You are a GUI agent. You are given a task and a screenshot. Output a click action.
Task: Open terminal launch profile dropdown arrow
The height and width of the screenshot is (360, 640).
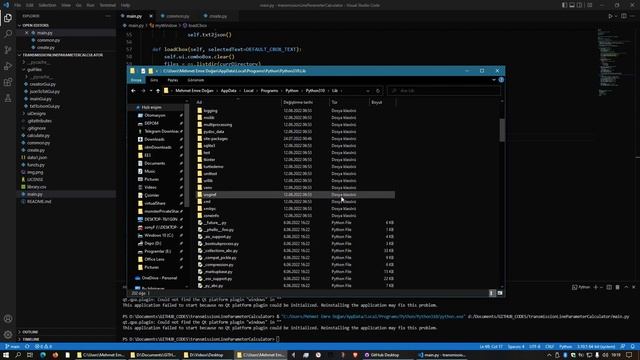(601, 287)
